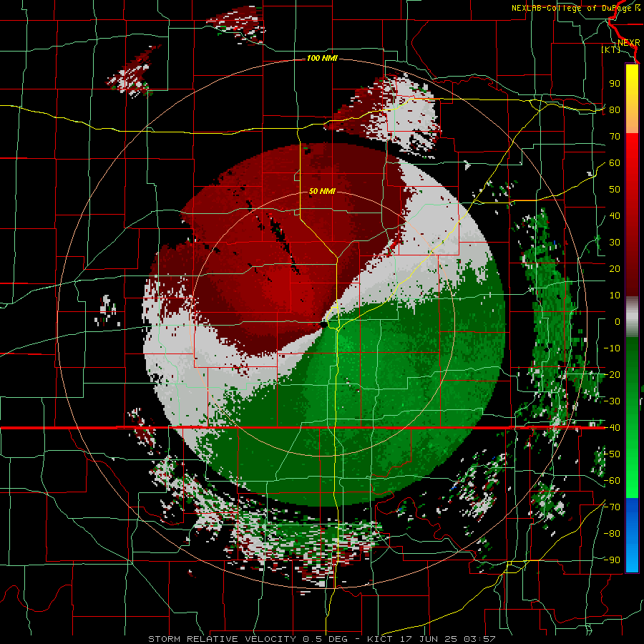Screen dimensions: 644x644
Task: Select the 70 value on the velocity scale
Action: [615, 137]
